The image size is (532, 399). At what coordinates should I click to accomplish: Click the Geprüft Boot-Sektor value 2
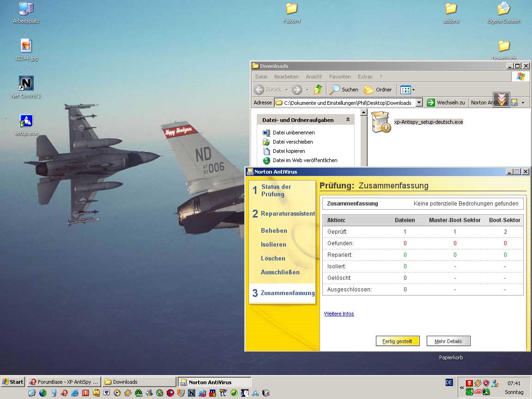[505, 232]
